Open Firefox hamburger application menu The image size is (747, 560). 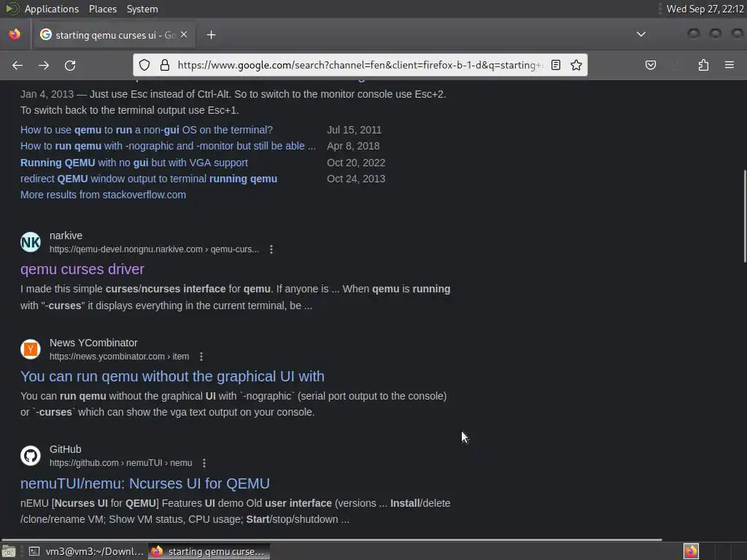point(729,65)
